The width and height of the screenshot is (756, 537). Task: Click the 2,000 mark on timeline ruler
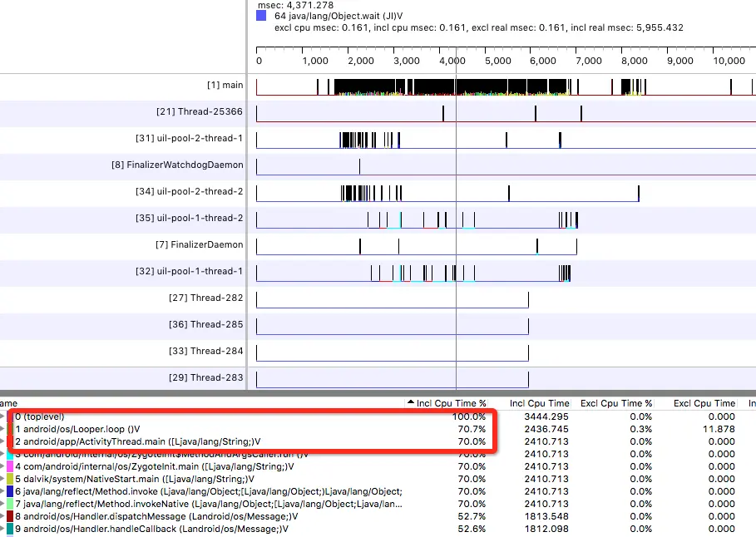tap(361, 61)
